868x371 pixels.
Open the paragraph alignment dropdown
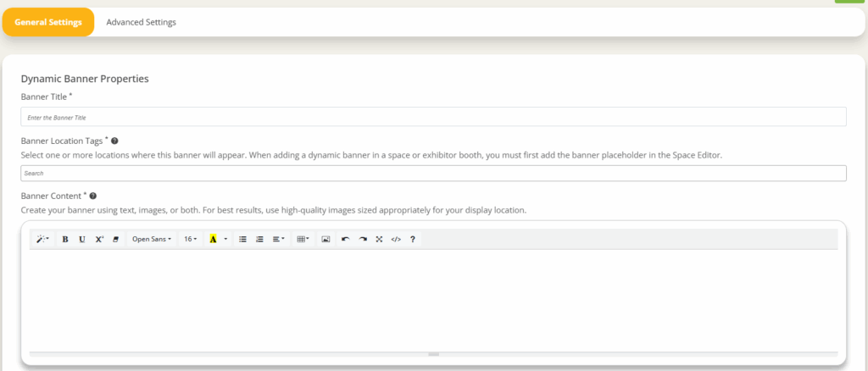278,240
